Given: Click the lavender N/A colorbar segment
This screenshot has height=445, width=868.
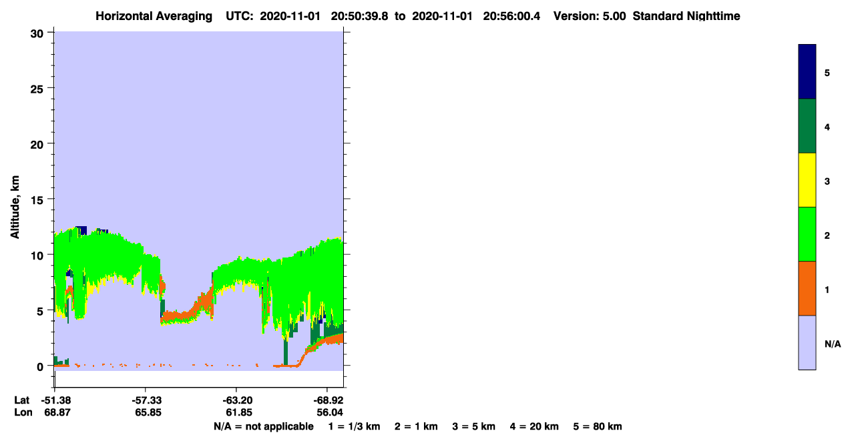Looking at the screenshot, I should (807, 342).
